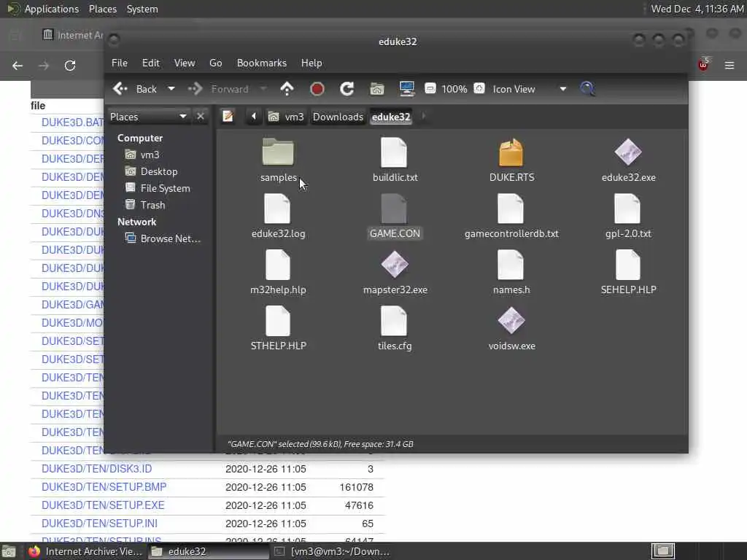Viewport: 747px width, 560px height.
Task: Open the Computer location icon
Action: (x=407, y=89)
